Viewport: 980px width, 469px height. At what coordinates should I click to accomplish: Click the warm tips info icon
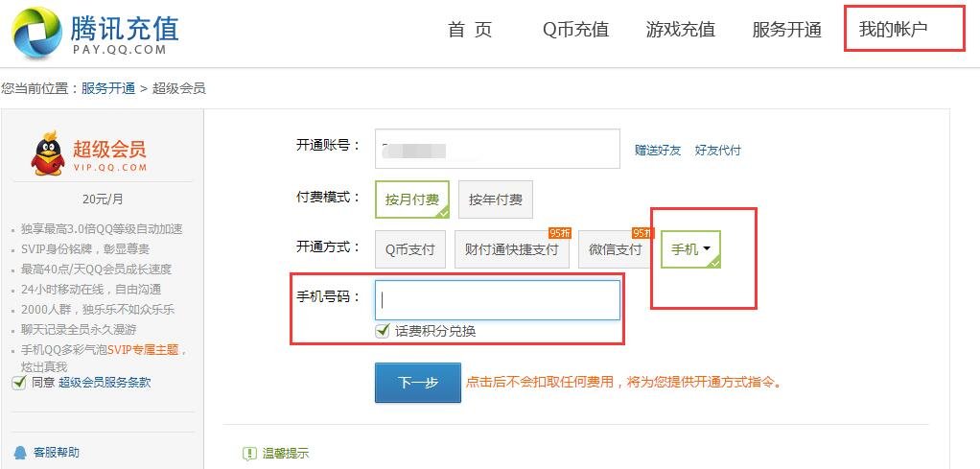[249, 454]
